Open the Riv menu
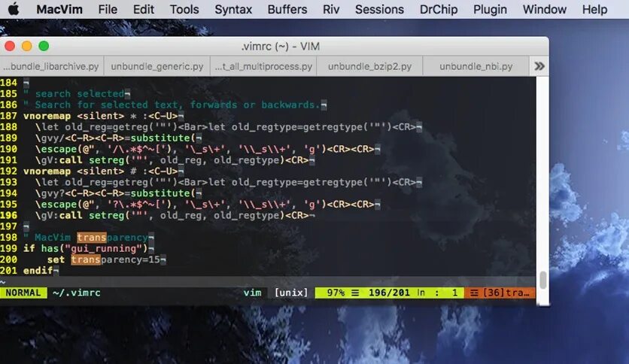629x364 pixels. pyautogui.click(x=331, y=9)
